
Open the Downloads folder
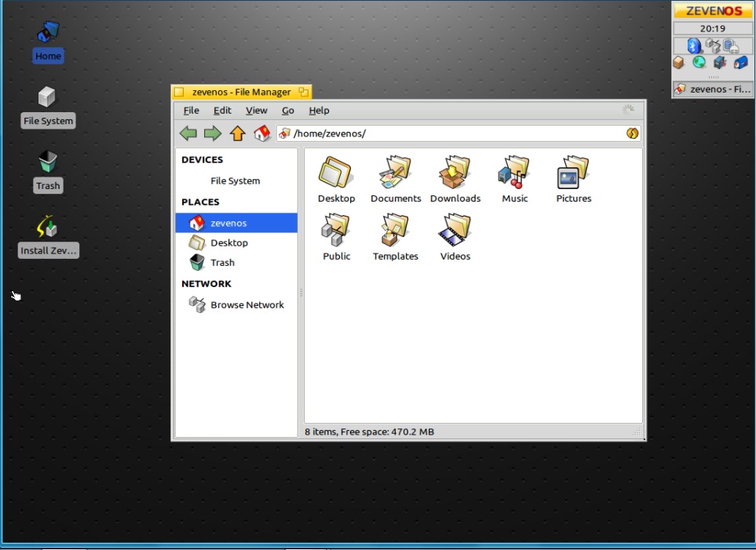tap(455, 180)
